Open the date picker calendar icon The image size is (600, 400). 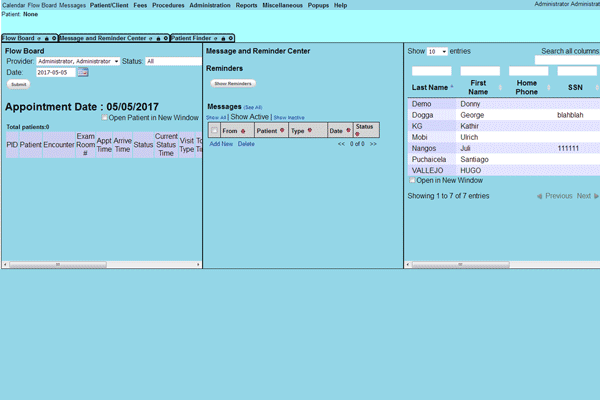(83, 73)
